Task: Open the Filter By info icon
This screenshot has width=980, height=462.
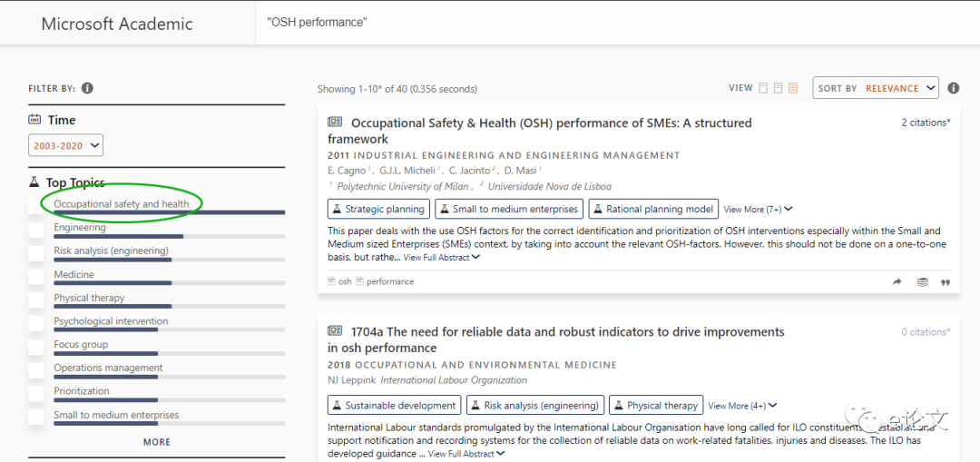Action: pos(87,88)
